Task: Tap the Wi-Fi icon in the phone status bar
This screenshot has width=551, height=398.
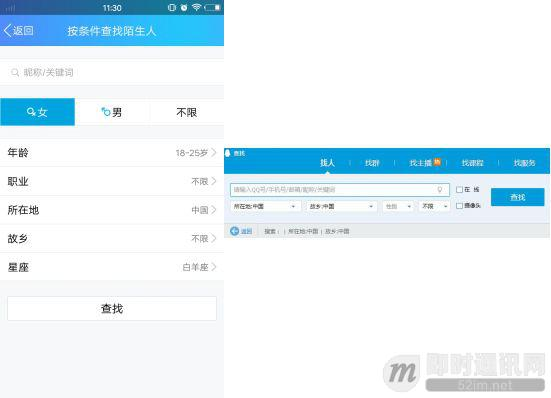Action: click(x=196, y=7)
